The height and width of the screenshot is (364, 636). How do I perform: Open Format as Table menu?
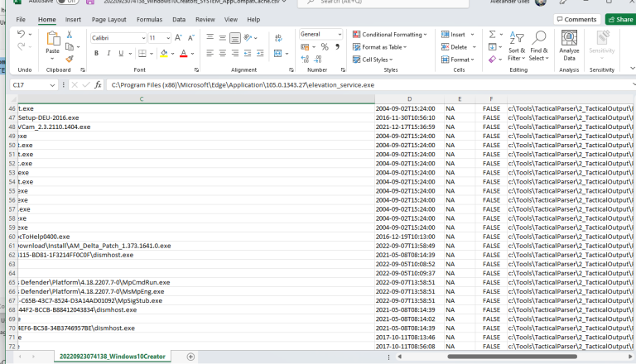379,47
